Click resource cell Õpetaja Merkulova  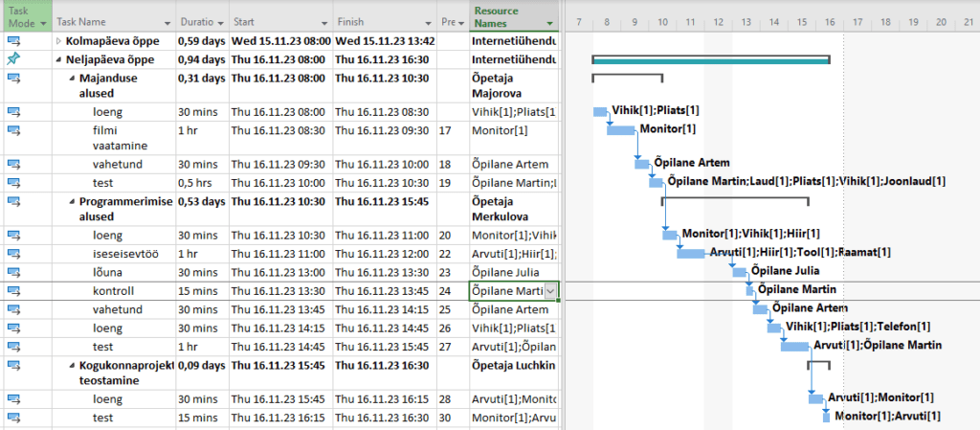[x=514, y=210]
